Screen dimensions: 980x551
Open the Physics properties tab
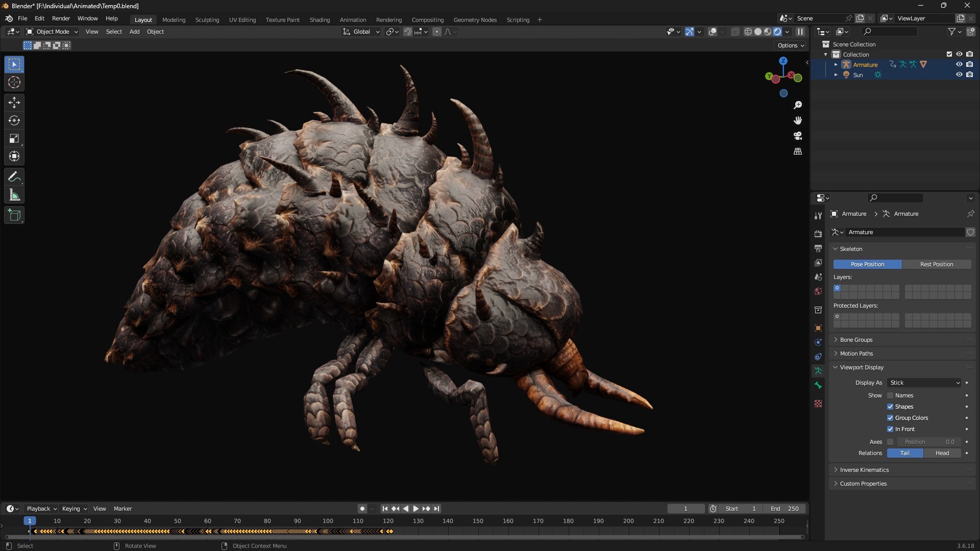pyautogui.click(x=818, y=342)
